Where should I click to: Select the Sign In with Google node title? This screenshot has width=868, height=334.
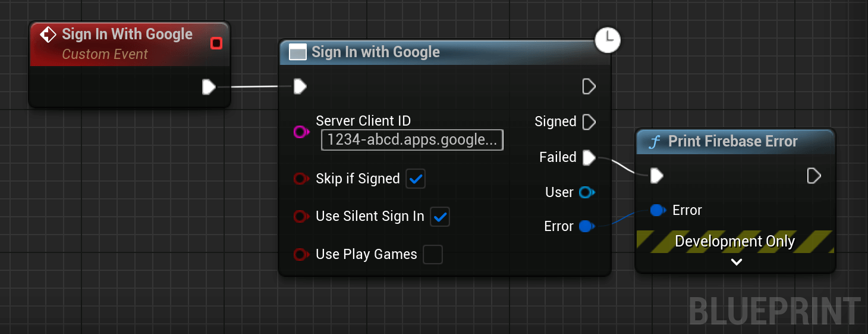point(376,52)
